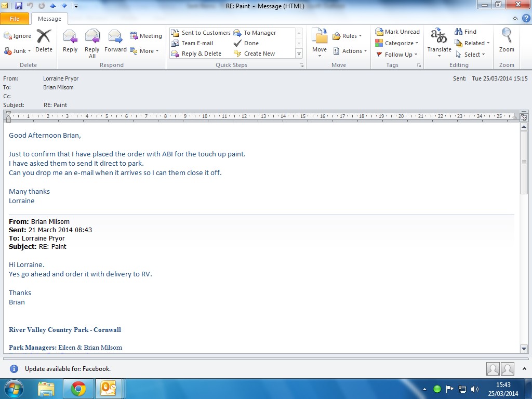
Task: Show hidden tray icons arrow
Action: pyautogui.click(x=424, y=389)
